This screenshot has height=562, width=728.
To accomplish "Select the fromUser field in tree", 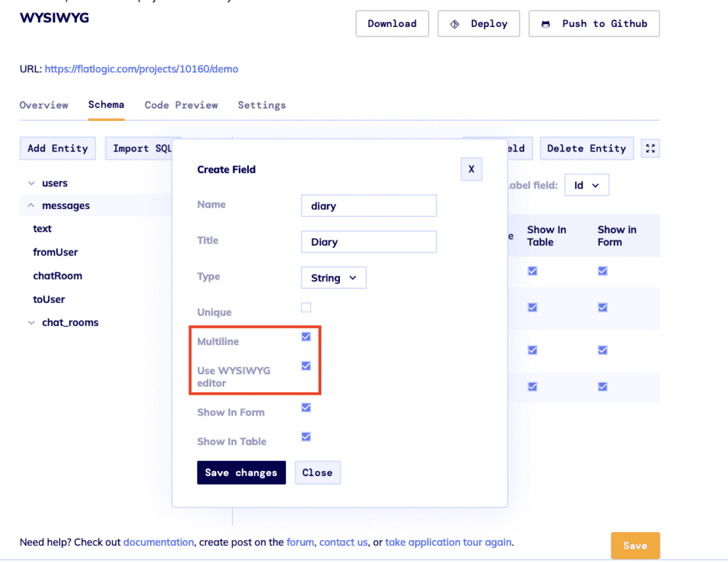I will point(55,253).
